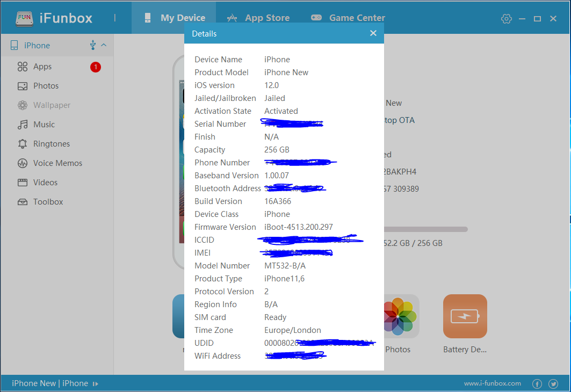This screenshot has width=571, height=392.
Task: Select the Build Version value 16A366
Action: [x=278, y=201]
